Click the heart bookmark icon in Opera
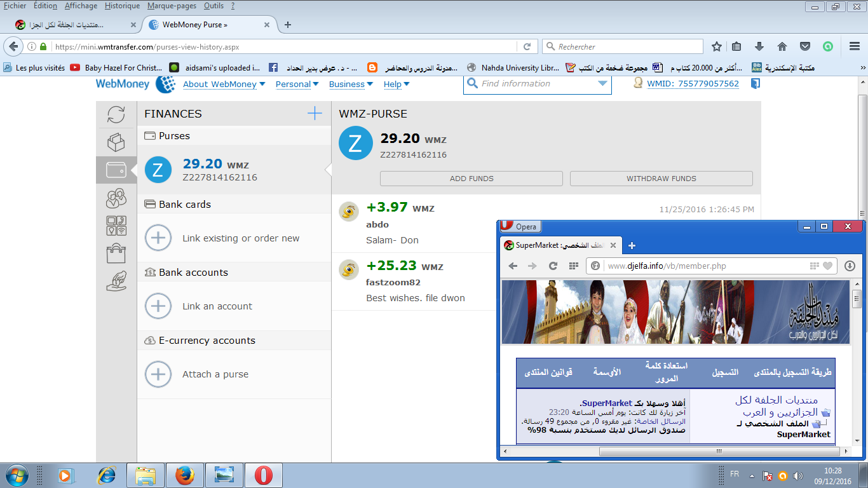 tap(827, 266)
